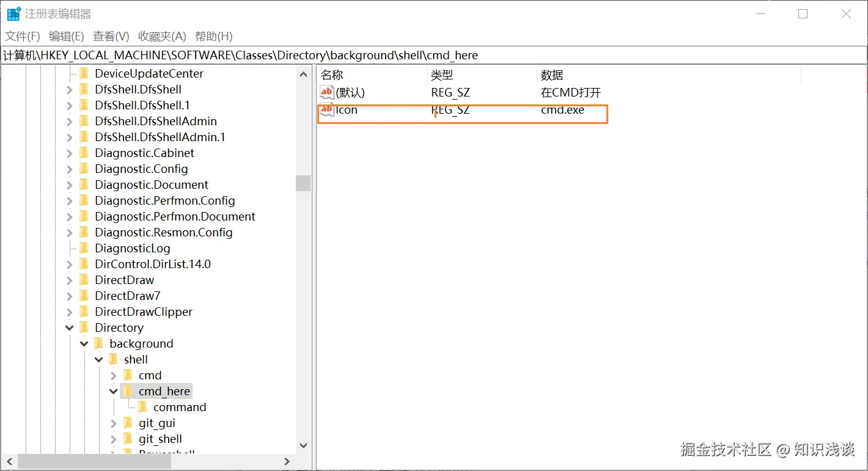Click the command folder icon

point(143,407)
